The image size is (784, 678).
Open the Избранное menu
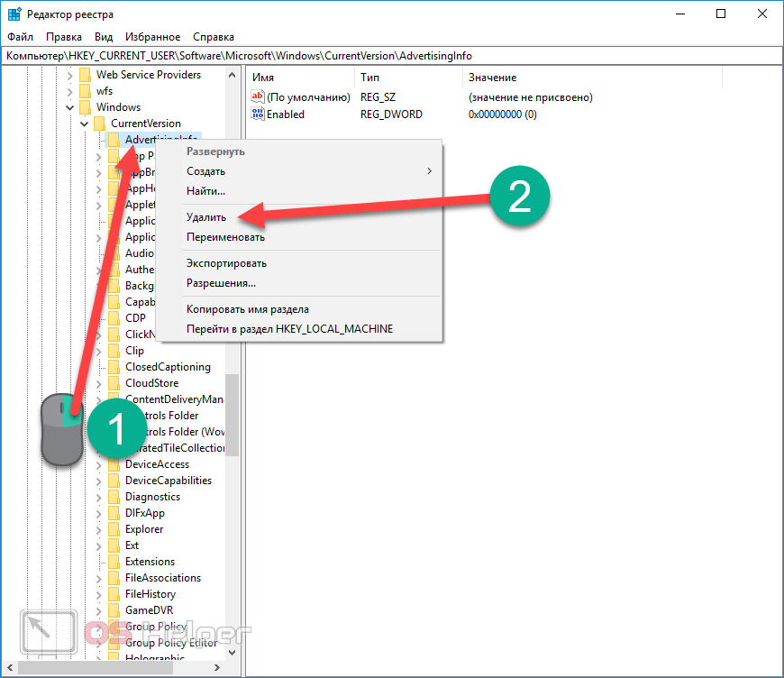152,37
